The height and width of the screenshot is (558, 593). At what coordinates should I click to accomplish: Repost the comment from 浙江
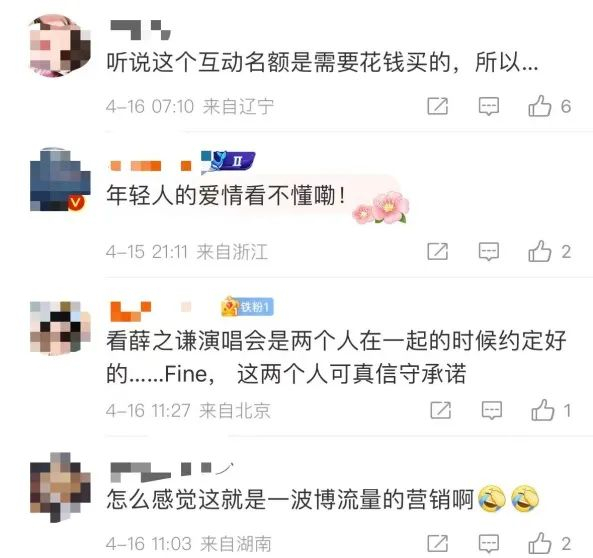pos(438,252)
